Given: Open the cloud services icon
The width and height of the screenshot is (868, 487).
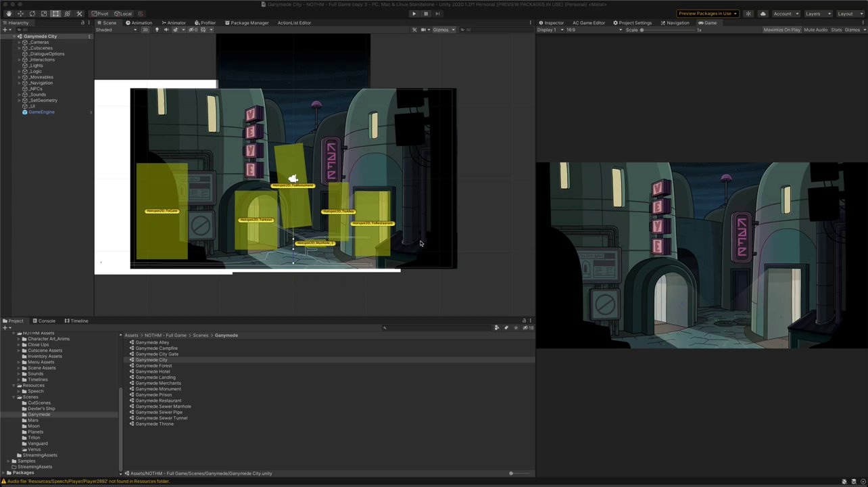Looking at the screenshot, I should pyautogui.click(x=763, y=14).
